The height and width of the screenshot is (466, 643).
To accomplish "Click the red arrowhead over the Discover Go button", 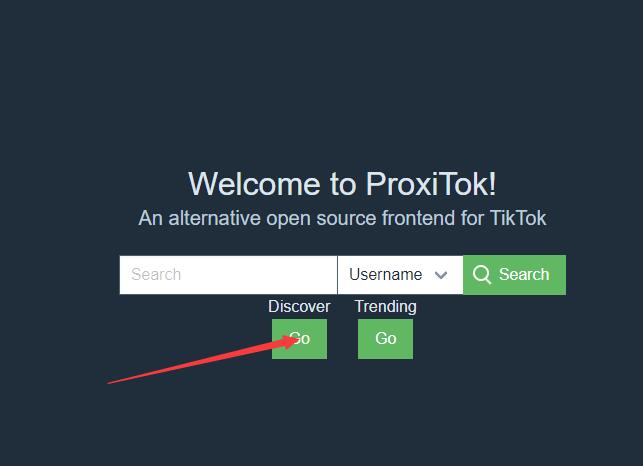I will pos(289,341).
